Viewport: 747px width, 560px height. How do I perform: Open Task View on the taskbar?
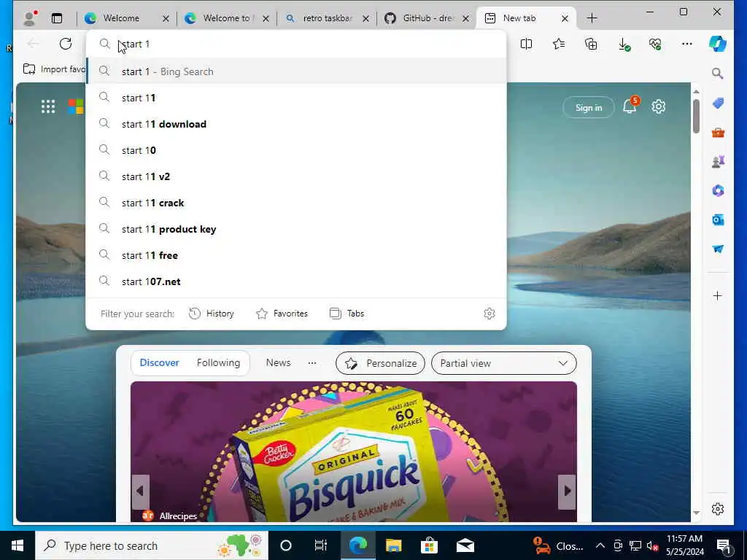[x=321, y=545]
